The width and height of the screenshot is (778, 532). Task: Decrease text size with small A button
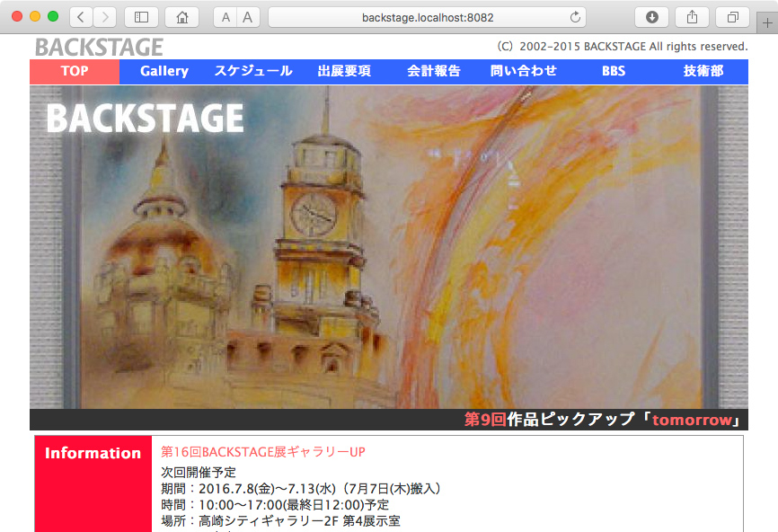(225, 17)
